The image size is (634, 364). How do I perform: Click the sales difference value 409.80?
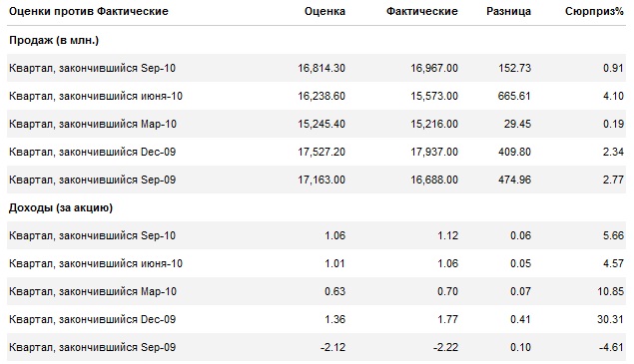pos(514,152)
